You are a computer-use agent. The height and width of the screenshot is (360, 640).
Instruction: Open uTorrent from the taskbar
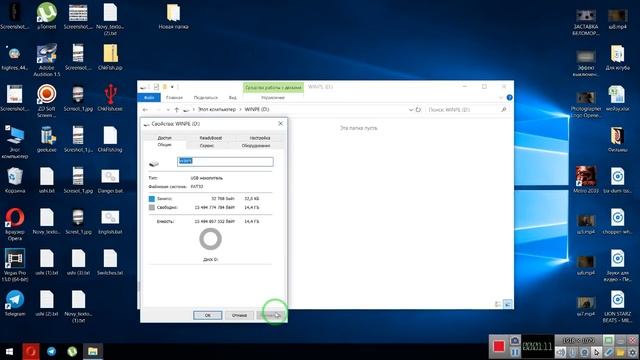click(72, 351)
